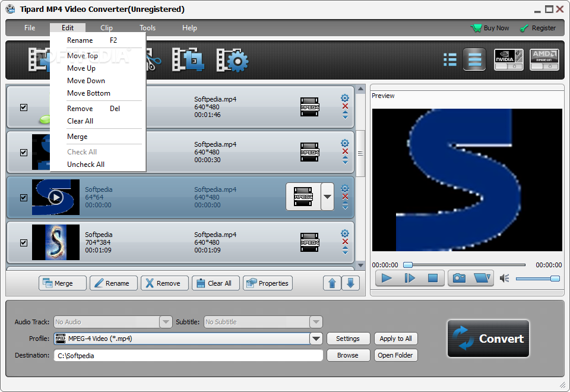
Task: Step to next frame in preview
Action: click(410, 278)
